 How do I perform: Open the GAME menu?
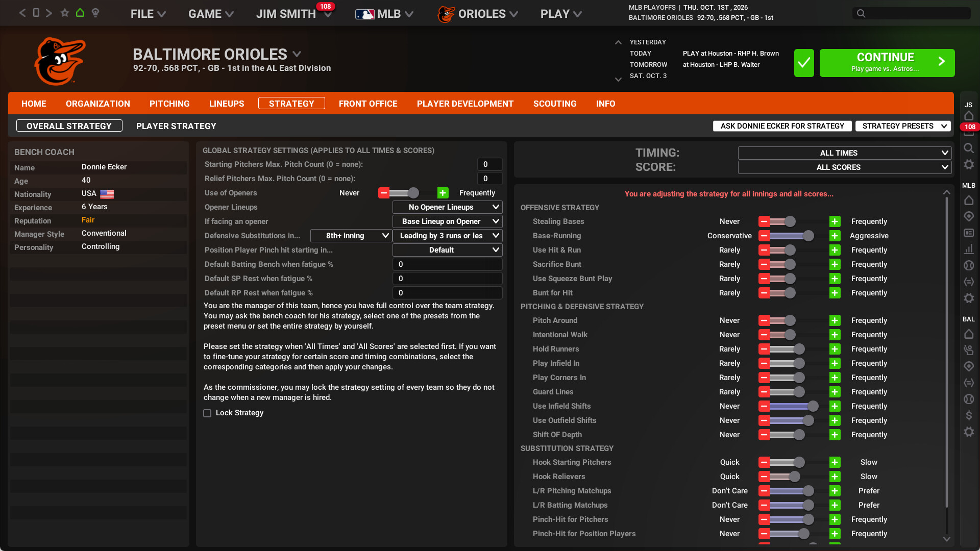[x=210, y=14]
